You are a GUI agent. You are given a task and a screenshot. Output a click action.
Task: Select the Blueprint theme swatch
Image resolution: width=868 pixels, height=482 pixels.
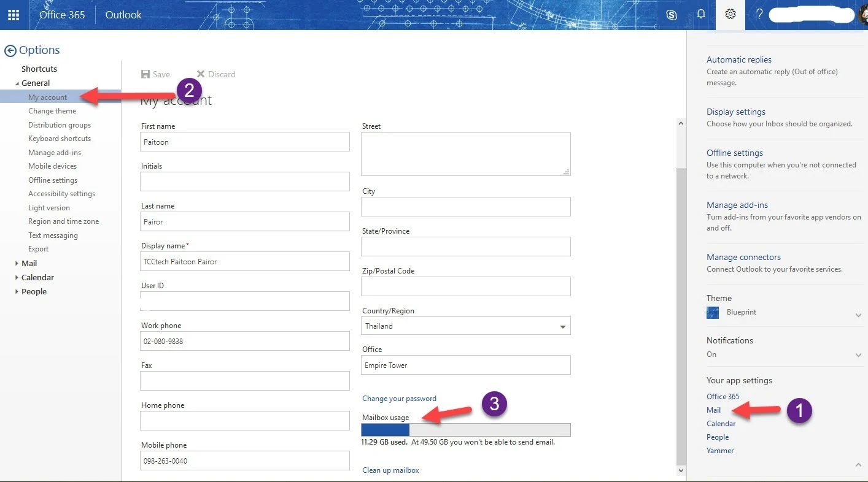[x=712, y=312]
